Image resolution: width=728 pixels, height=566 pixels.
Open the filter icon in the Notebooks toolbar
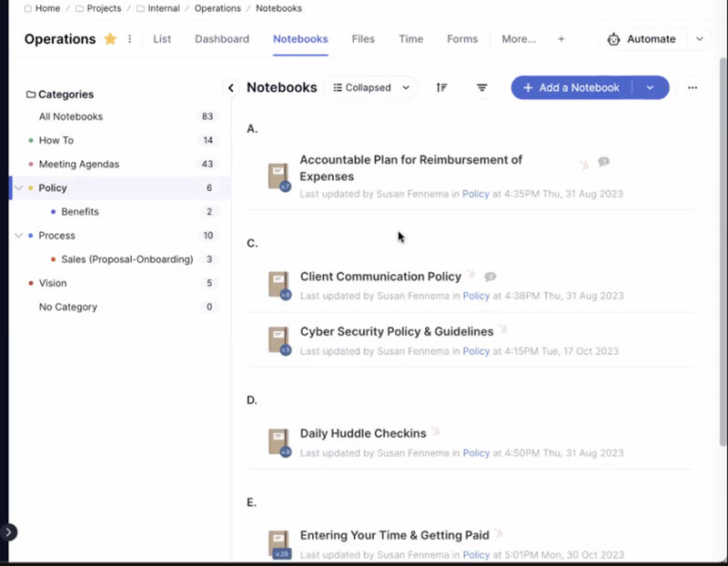click(482, 87)
